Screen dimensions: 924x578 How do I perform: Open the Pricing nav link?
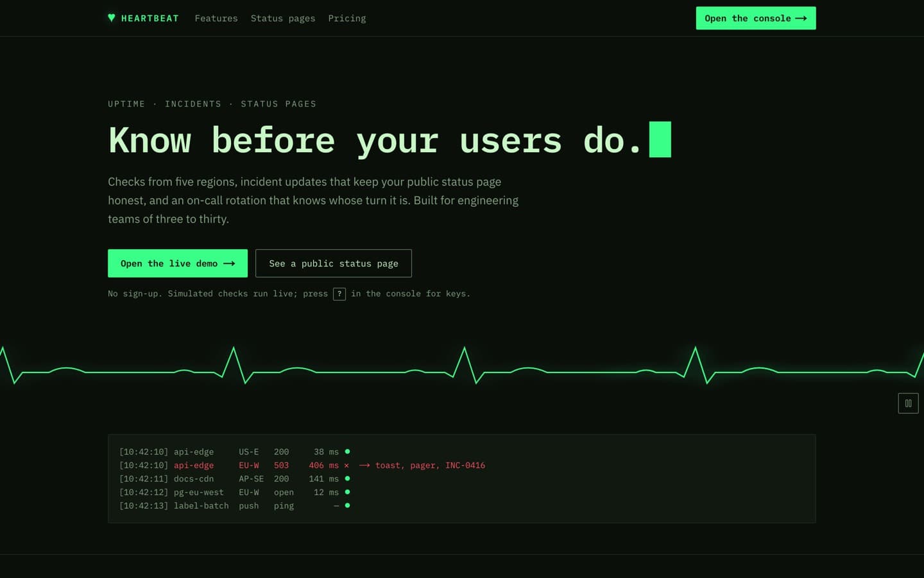(347, 19)
